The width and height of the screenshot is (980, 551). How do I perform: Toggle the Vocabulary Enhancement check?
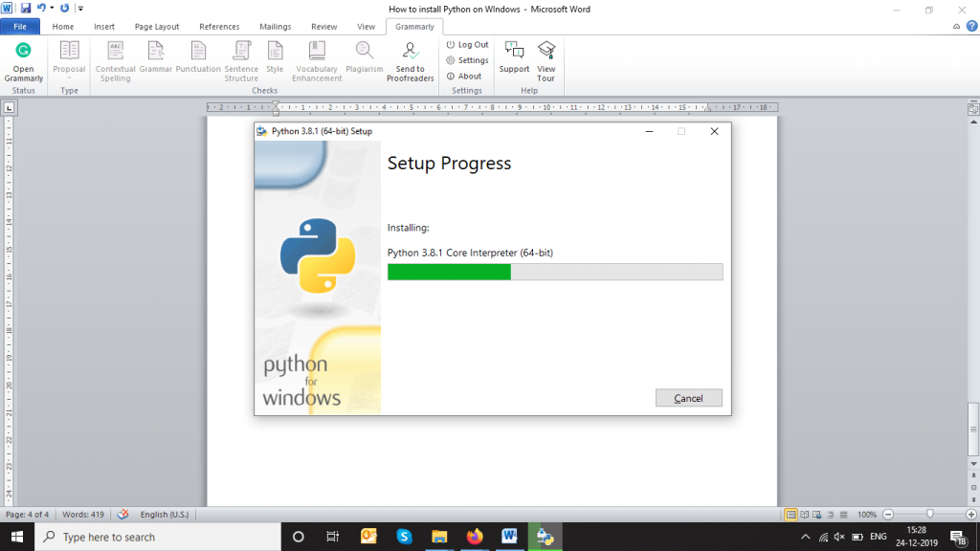tap(317, 61)
